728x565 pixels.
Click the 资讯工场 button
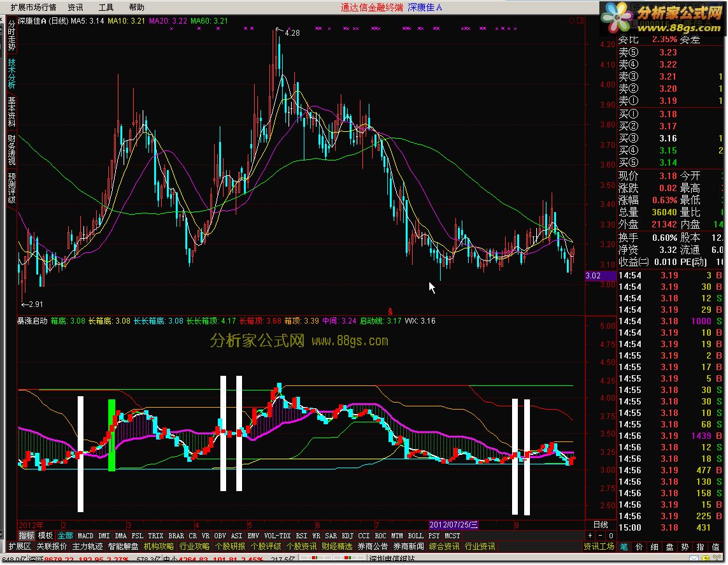click(599, 547)
